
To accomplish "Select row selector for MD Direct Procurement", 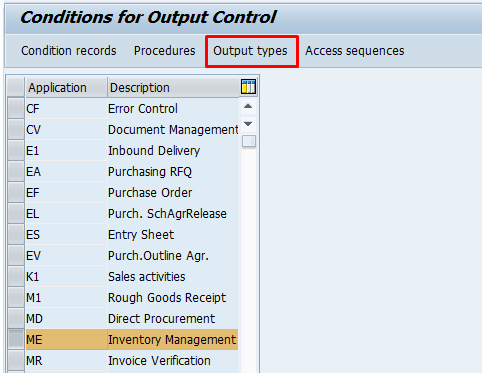I will tap(16, 318).
